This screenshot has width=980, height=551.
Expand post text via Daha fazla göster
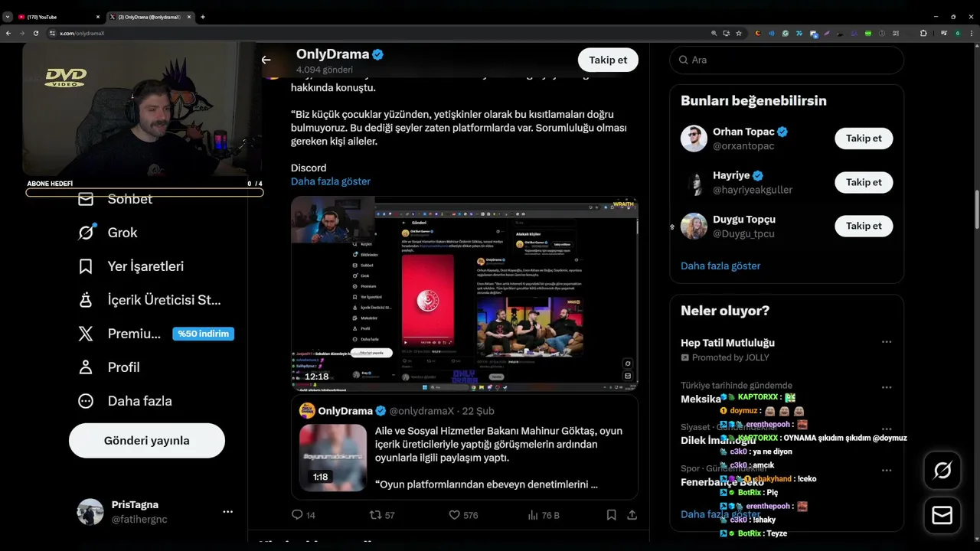(331, 181)
